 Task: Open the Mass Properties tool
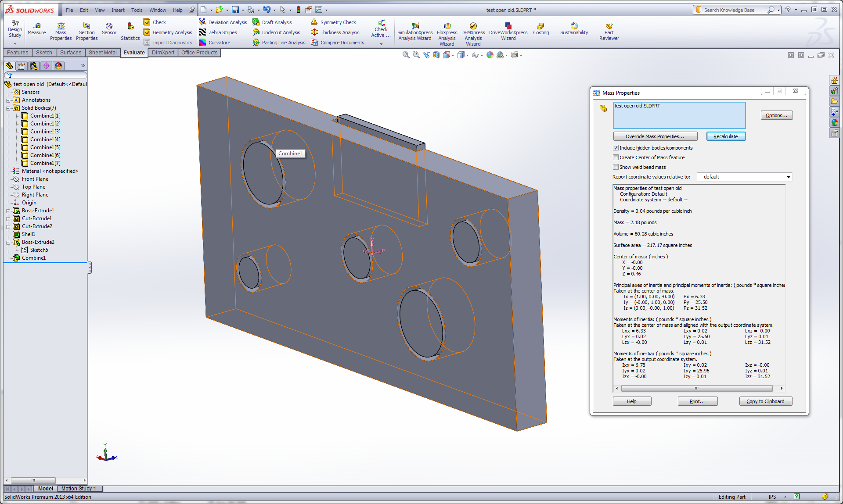click(61, 26)
